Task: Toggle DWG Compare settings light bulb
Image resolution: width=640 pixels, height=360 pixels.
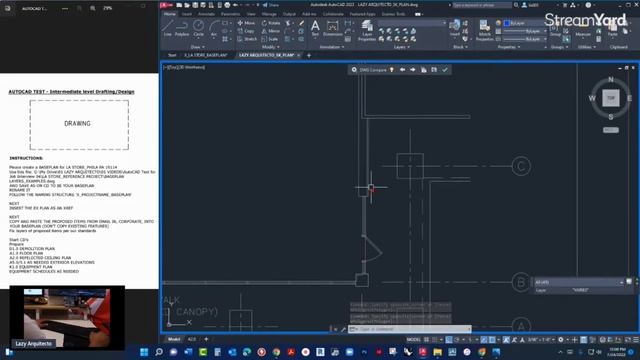Action: point(392,70)
